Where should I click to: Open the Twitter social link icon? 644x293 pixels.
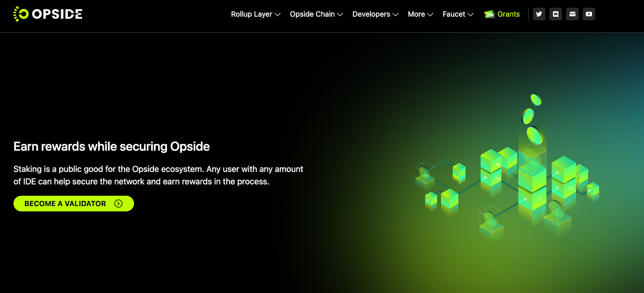[539, 14]
